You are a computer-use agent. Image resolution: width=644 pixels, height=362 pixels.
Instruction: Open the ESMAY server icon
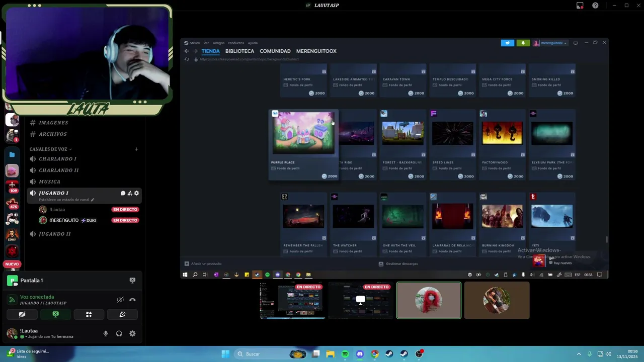12,235
